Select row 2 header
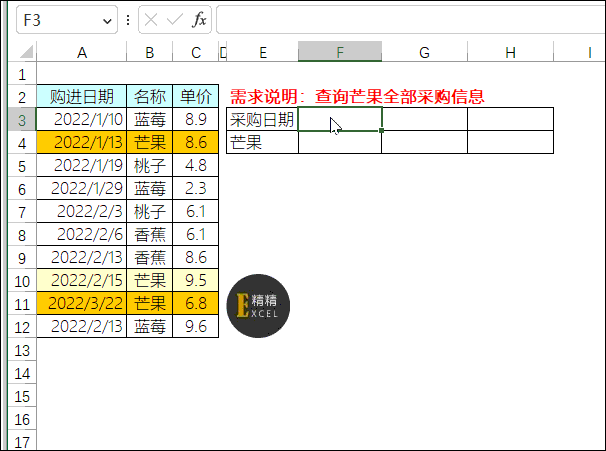Image resolution: width=606 pixels, height=451 pixels. 22,97
